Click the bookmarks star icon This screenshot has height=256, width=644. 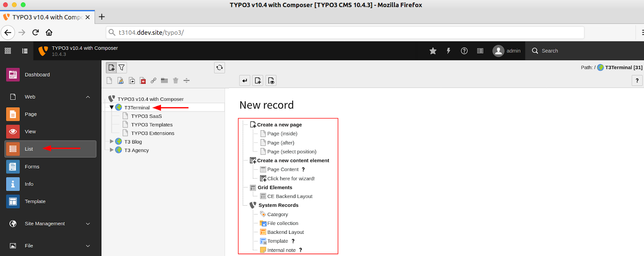(433, 51)
